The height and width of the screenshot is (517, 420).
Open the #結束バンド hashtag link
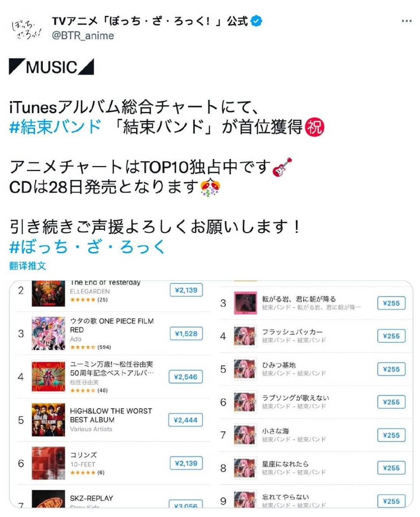[x=55, y=127]
